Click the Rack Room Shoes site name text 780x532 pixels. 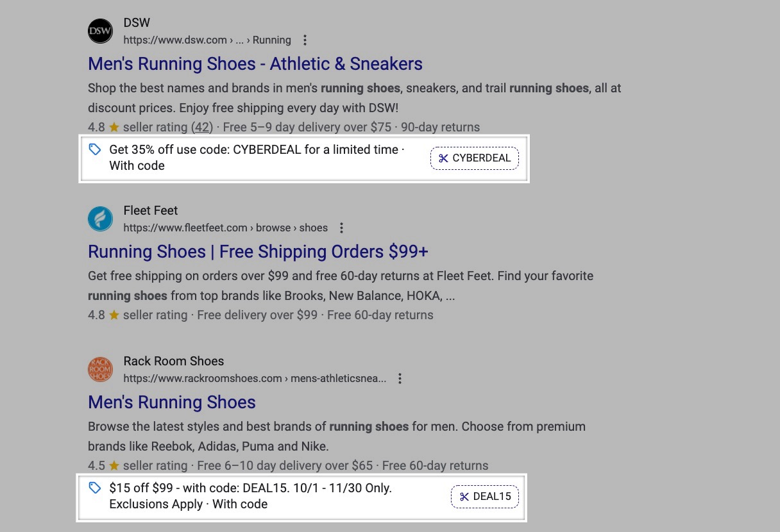(x=174, y=362)
